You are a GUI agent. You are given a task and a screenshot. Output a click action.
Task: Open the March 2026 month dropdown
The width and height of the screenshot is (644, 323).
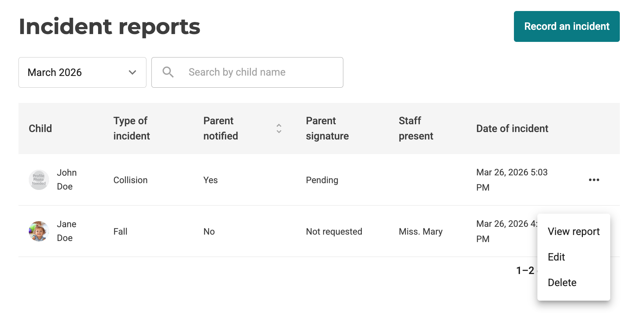(82, 72)
